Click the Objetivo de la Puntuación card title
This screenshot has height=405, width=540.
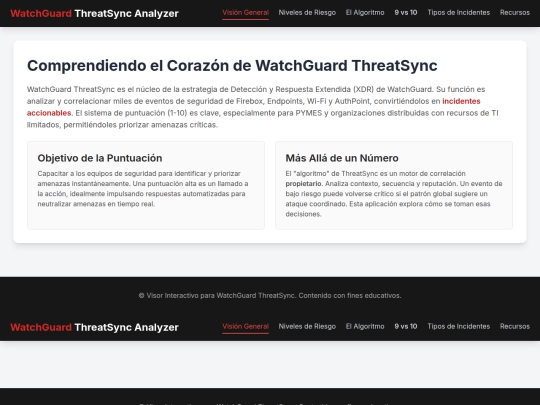pos(100,158)
